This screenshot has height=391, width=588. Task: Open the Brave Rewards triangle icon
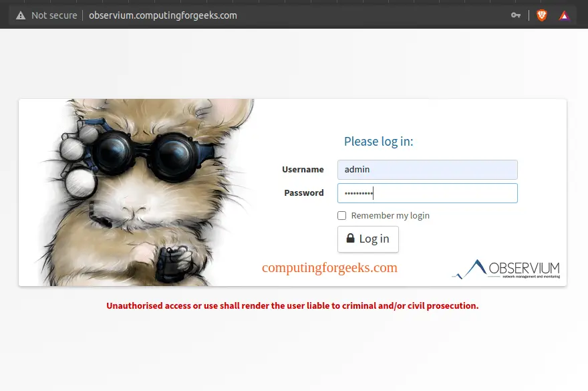[564, 15]
